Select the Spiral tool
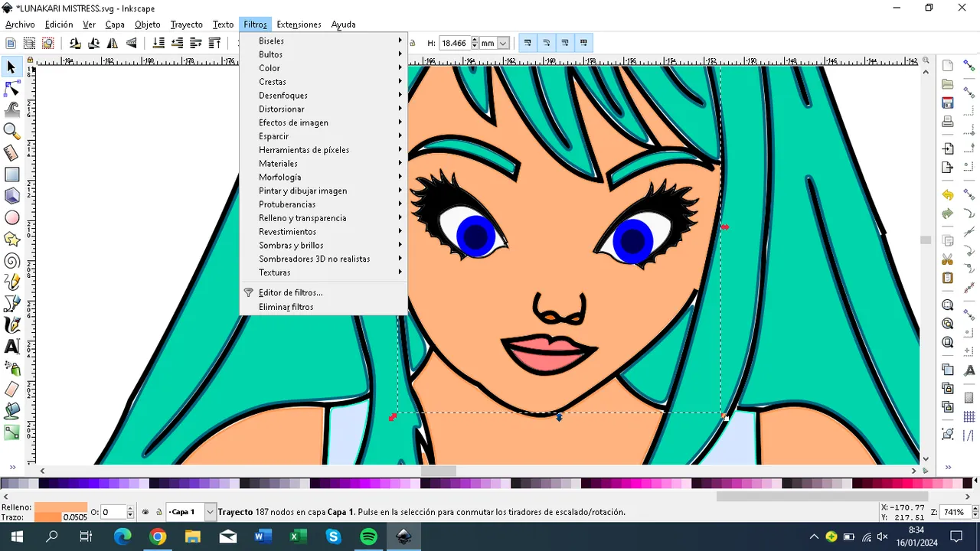Viewport: 980px width, 551px height. click(x=11, y=260)
